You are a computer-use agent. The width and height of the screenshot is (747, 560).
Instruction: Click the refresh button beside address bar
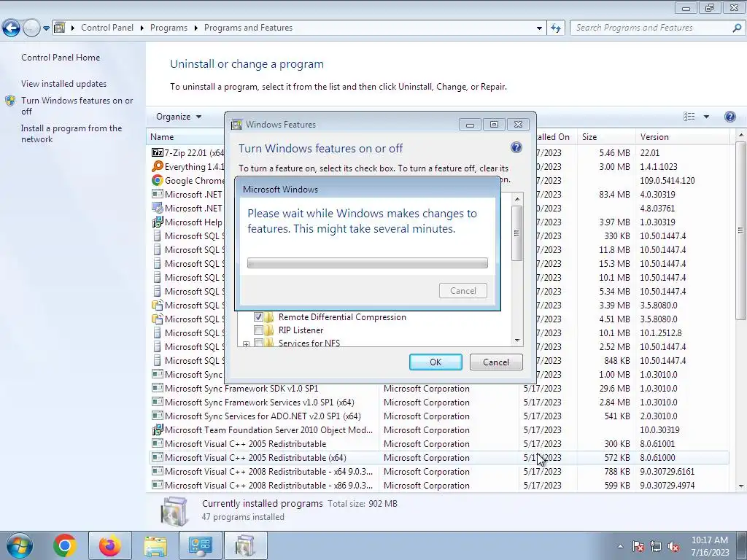[x=555, y=28]
